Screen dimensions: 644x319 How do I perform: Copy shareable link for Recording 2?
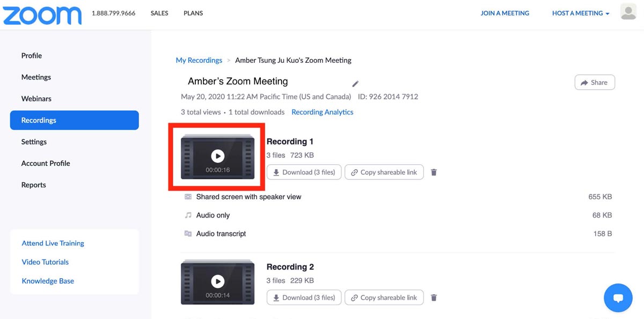click(x=384, y=297)
